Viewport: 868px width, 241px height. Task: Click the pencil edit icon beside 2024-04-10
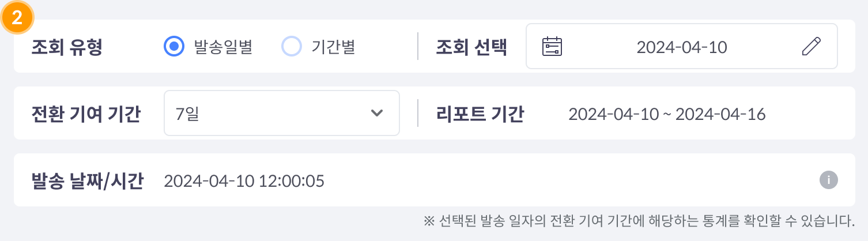[811, 47]
